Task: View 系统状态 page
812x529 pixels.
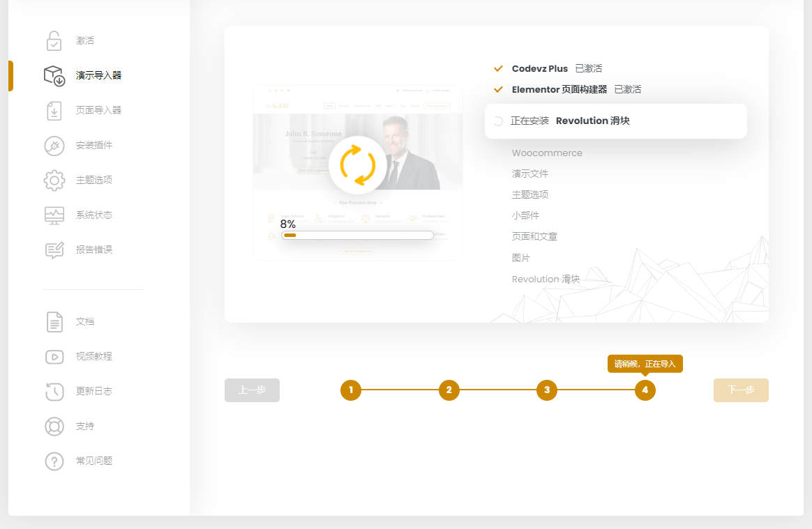Action: point(93,215)
